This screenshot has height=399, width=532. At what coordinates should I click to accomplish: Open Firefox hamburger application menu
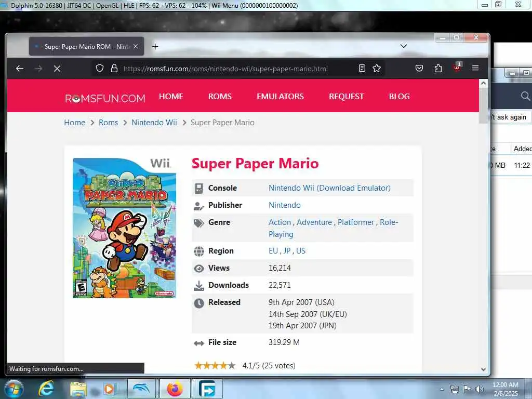pyautogui.click(x=475, y=68)
